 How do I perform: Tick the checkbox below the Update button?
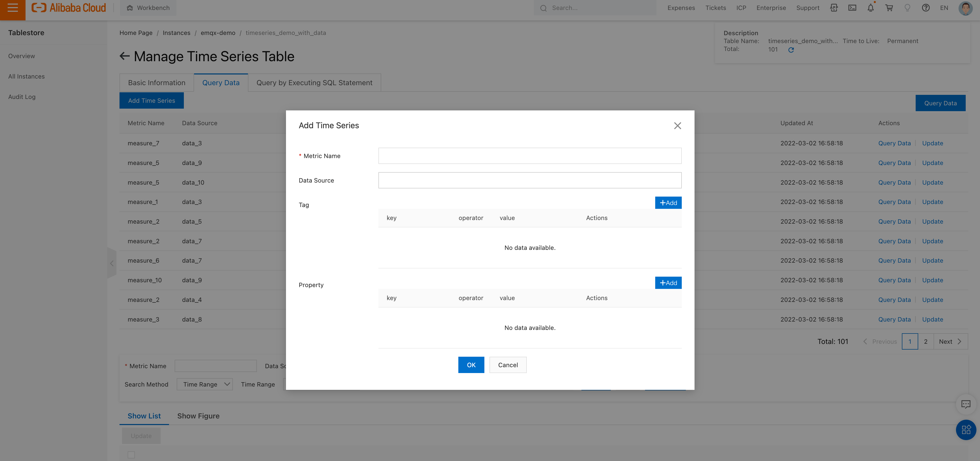click(x=131, y=455)
